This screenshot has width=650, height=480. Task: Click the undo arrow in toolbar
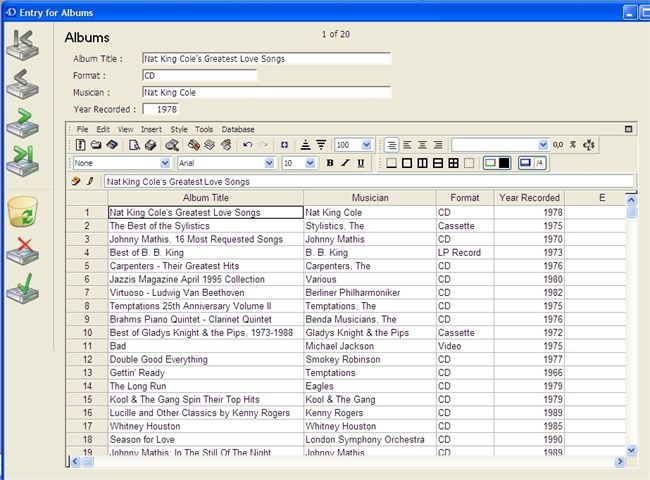point(247,145)
